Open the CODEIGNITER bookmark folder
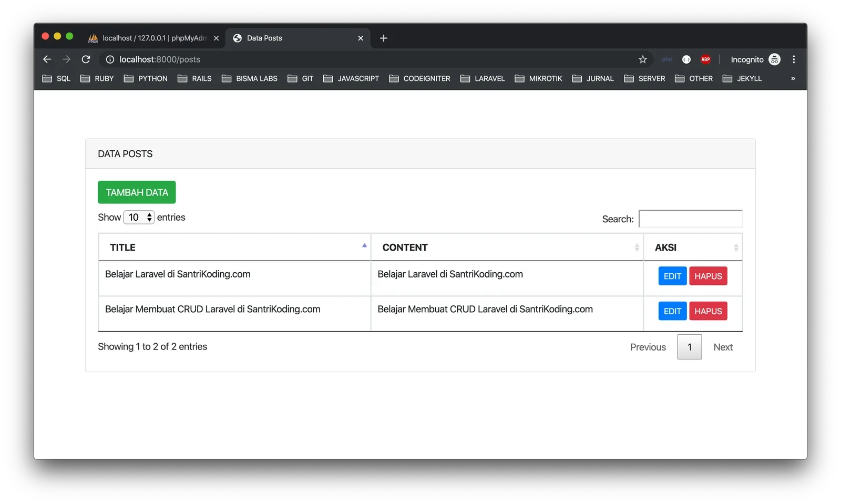Viewport: 841px width, 504px height. (x=419, y=78)
